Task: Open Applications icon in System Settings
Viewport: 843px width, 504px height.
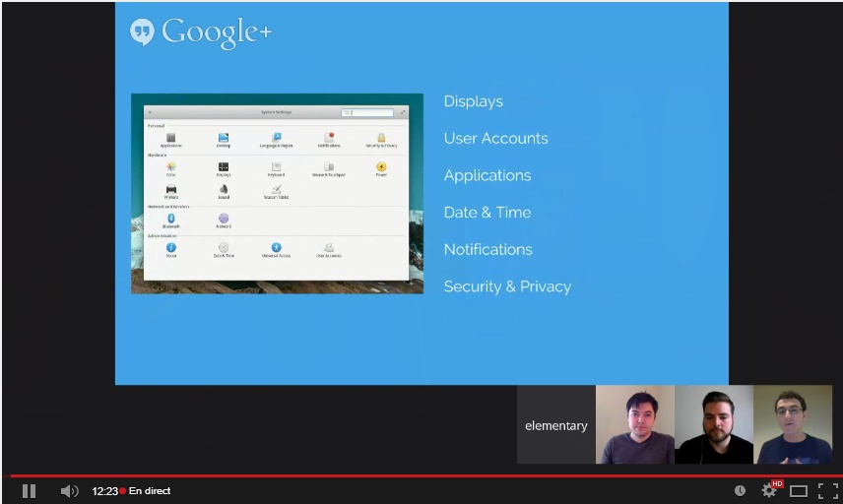Action: coord(171,140)
